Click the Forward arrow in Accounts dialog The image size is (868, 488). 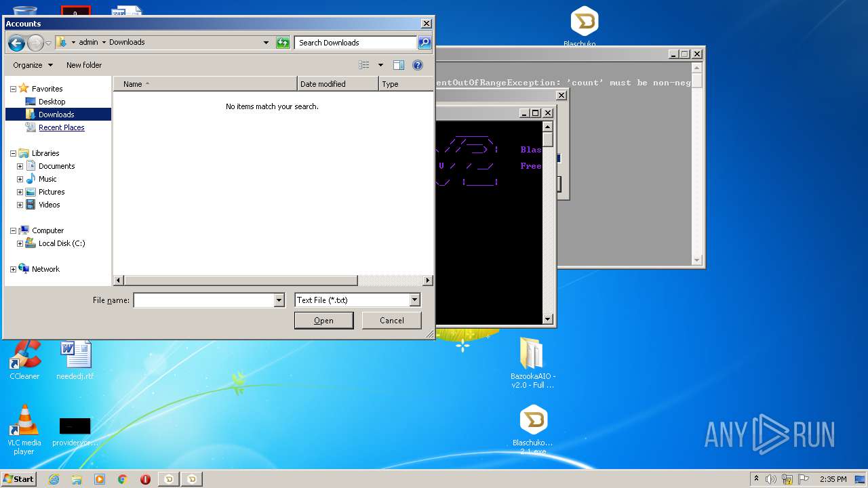[35, 43]
